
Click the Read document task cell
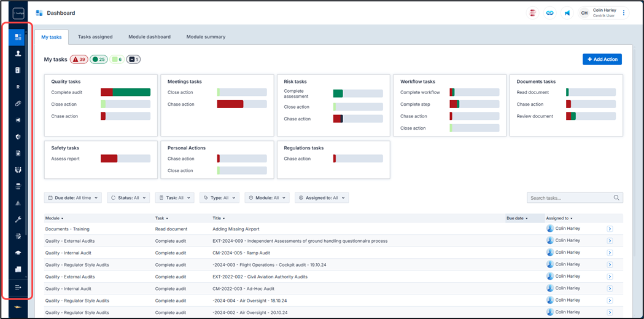(171, 229)
